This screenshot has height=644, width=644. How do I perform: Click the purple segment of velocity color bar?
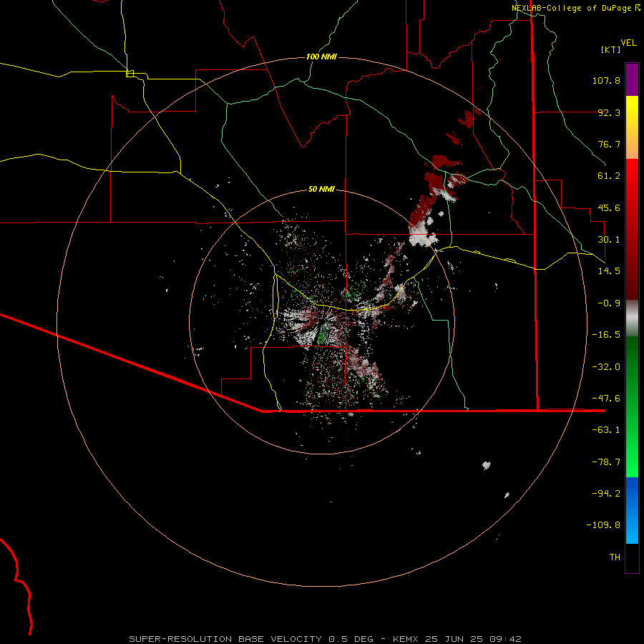click(x=632, y=79)
